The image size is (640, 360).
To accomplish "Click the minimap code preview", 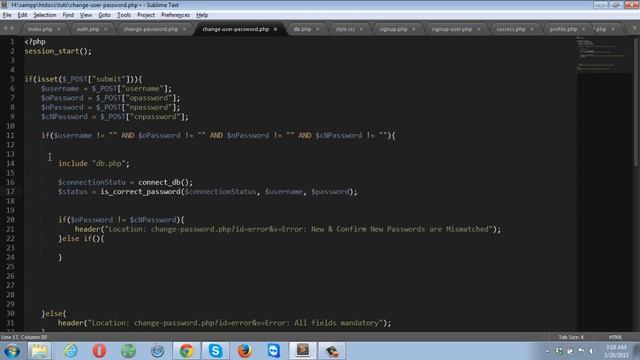I will tap(603, 55).
